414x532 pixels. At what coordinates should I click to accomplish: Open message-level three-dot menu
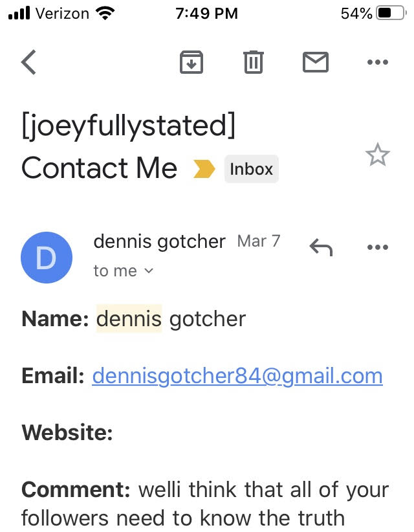[377, 247]
